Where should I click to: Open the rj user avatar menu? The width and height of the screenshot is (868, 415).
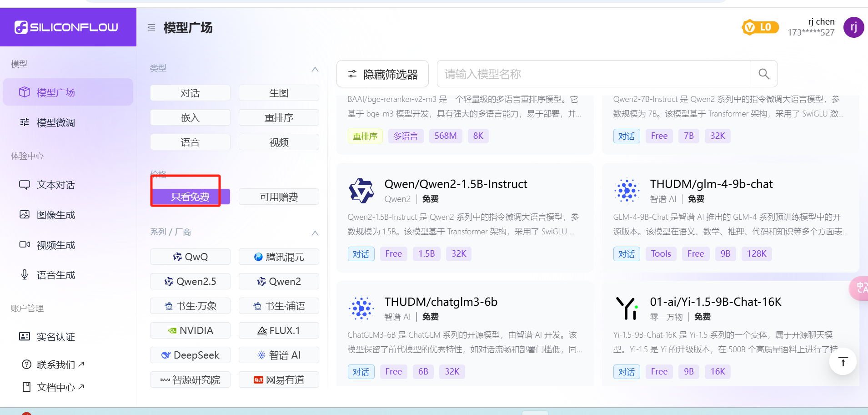[x=853, y=28]
